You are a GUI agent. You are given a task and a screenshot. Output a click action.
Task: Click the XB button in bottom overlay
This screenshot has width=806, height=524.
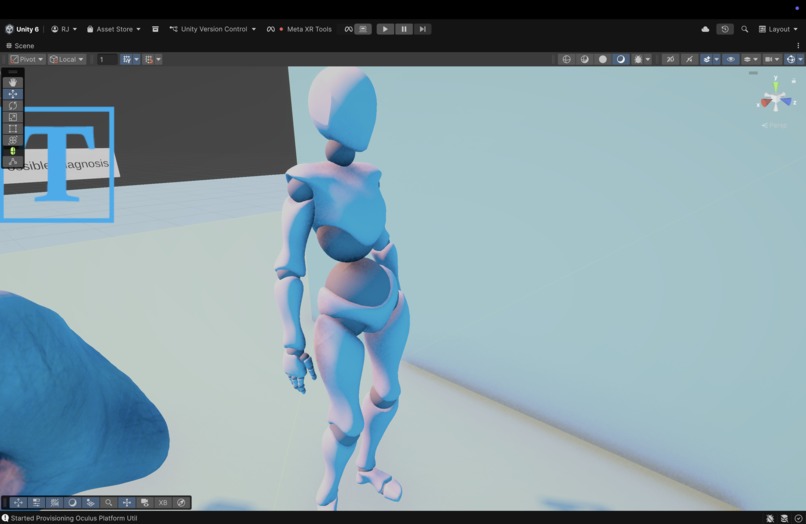pyautogui.click(x=163, y=502)
